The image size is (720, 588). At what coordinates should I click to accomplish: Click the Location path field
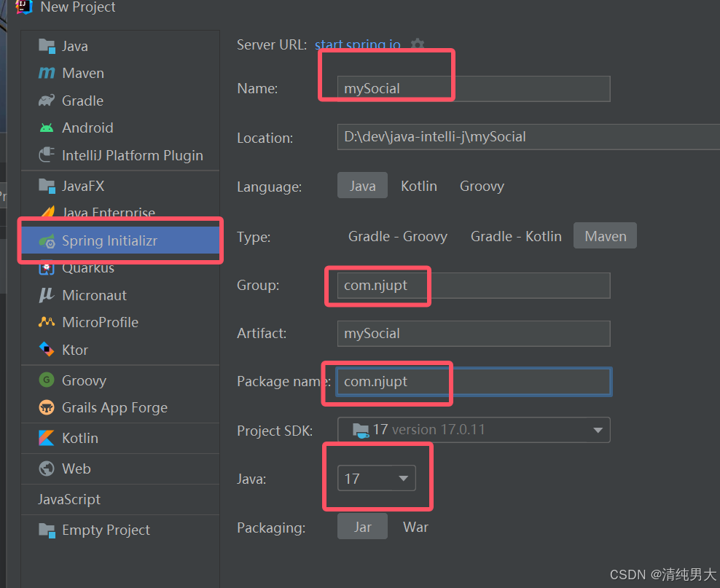528,137
